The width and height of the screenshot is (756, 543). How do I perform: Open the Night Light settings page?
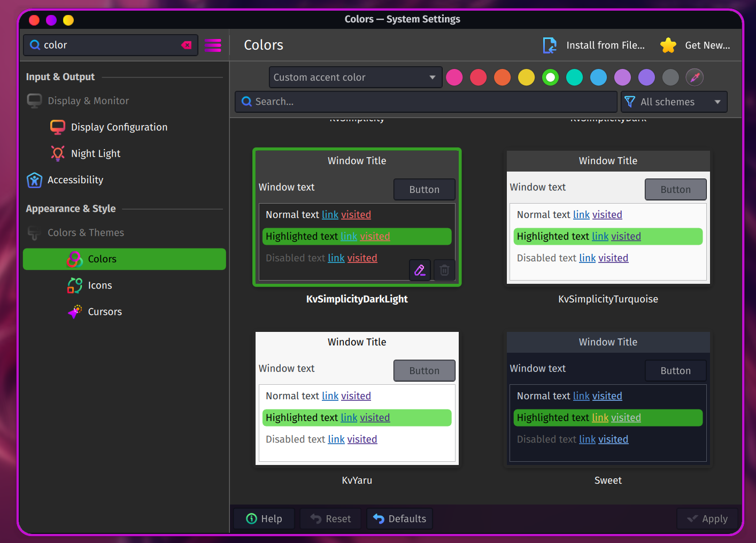[x=96, y=154]
